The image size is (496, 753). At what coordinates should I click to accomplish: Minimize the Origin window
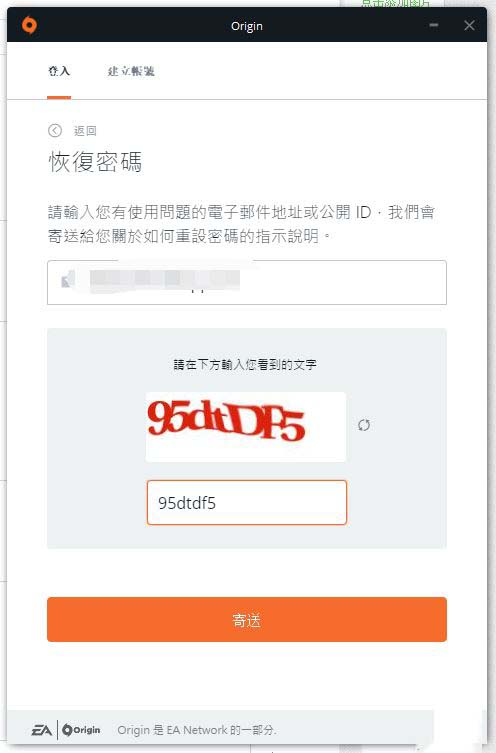pyautogui.click(x=434, y=25)
